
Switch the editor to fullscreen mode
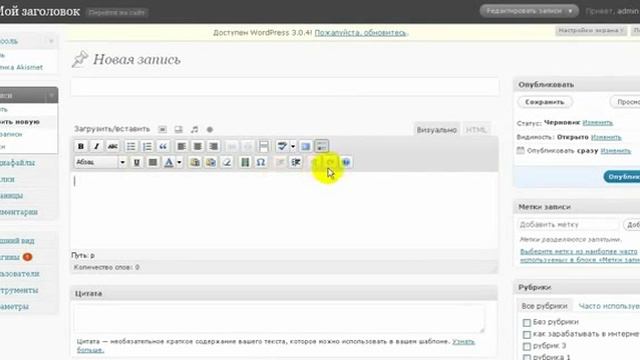305,146
